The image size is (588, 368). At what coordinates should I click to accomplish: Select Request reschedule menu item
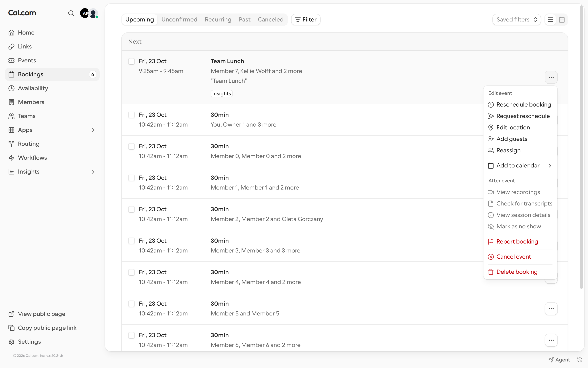tap(520, 116)
